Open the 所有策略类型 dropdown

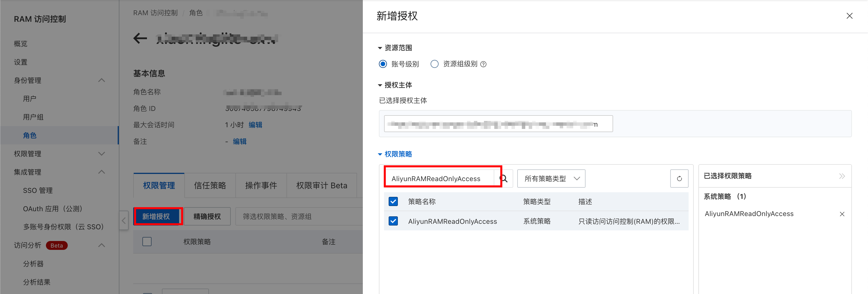[551, 179]
